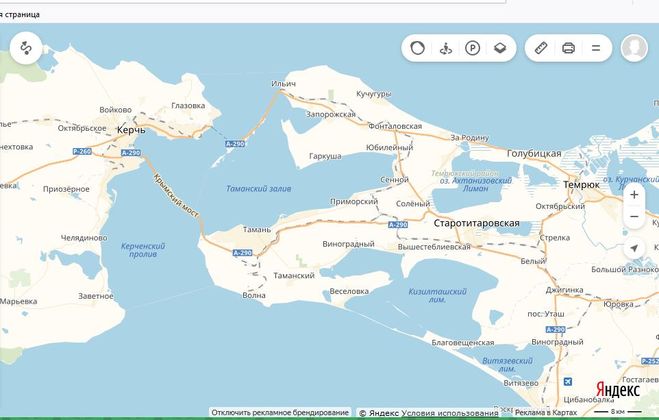Image resolution: width=659 pixels, height=420 pixels.
Task: Click the Керчь city label
Action: click(x=131, y=131)
